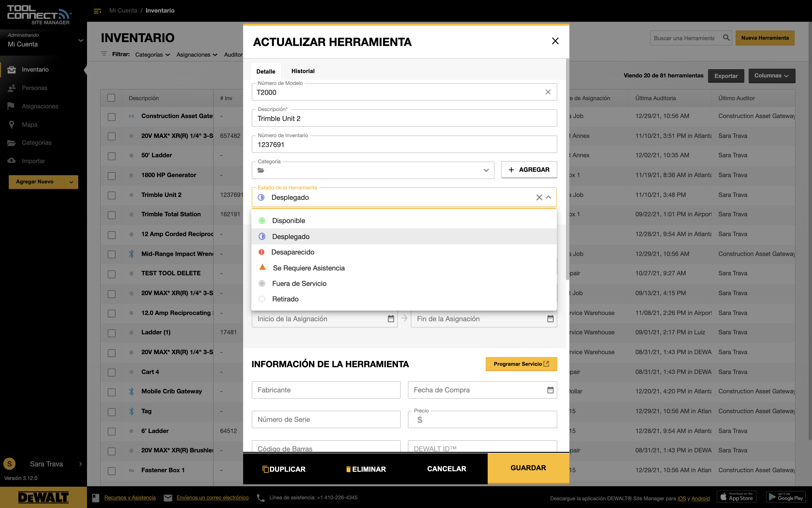Click the Exportar button
Viewport: 812px width, 508px height.
726,76
